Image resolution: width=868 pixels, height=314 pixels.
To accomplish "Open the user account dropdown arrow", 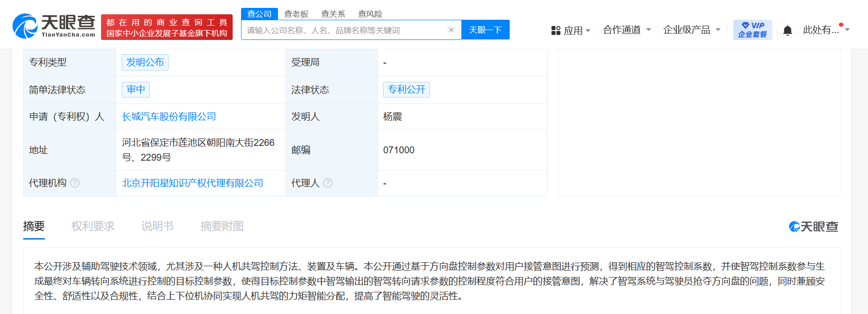I will point(847,30).
